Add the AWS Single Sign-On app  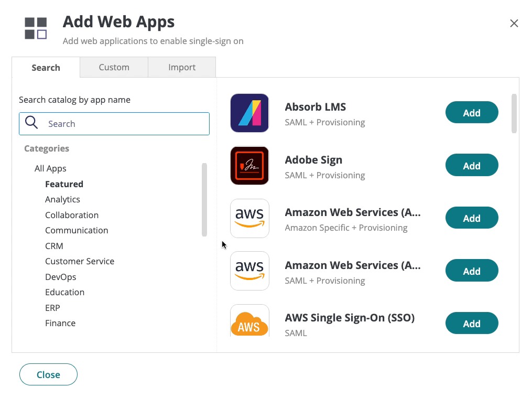pyautogui.click(x=472, y=324)
